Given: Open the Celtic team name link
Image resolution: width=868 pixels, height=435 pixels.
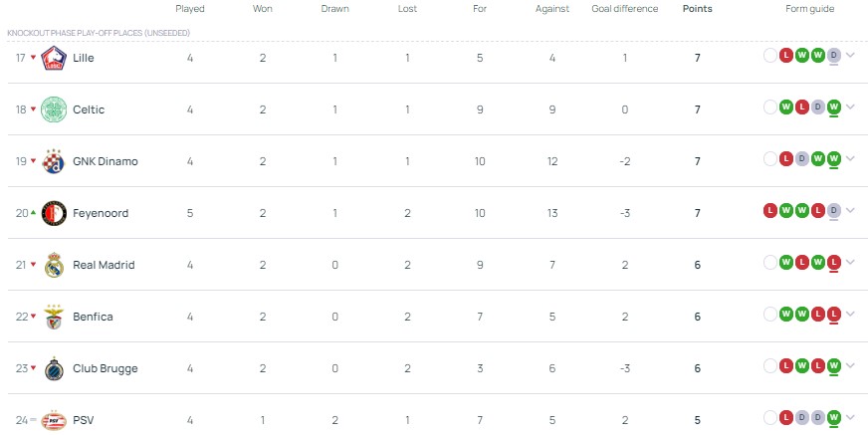Looking at the screenshot, I should (89, 109).
